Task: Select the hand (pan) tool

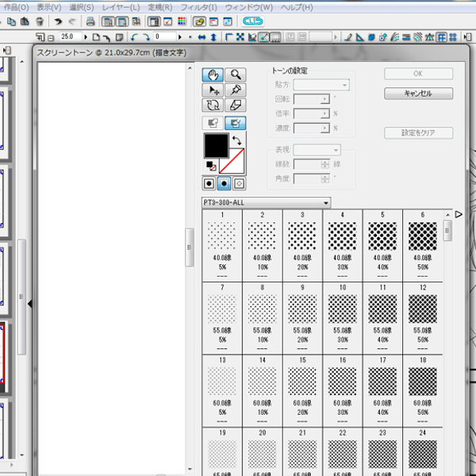Action: point(213,75)
